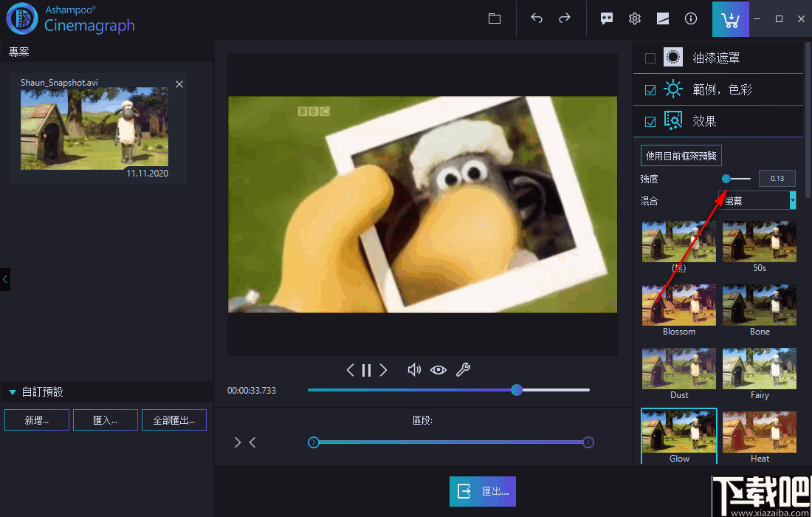Collapse left panel with side arrow
This screenshot has width=812, height=517.
pos(5,279)
